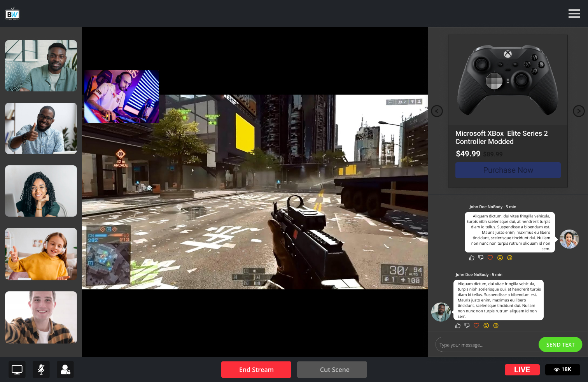Click the main gameplay video area
Image resolution: width=588 pixels, height=382 pixels.
point(255,192)
